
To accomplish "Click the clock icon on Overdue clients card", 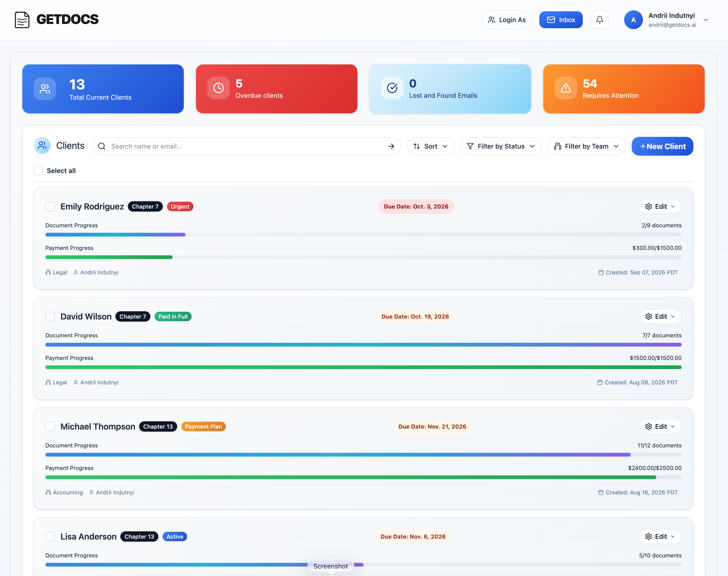I will pyautogui.click(x=218, y=88).
